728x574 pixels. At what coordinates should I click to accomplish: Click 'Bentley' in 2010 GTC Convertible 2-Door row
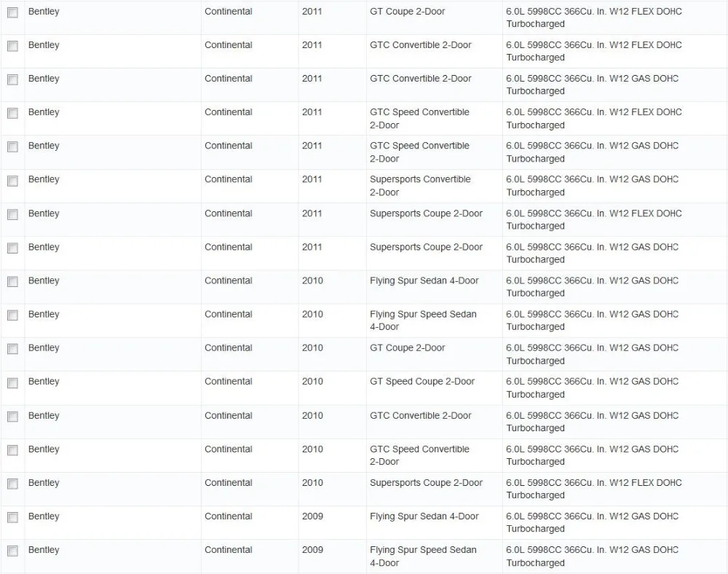tap(44, 415)
